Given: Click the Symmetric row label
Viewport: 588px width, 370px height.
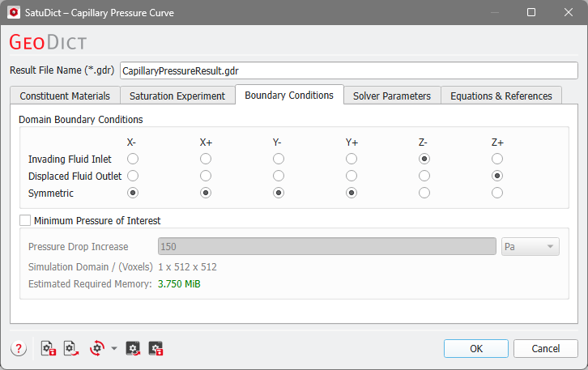Looking at the screenshot, I should pyautogui.click(x=51, y=194).
